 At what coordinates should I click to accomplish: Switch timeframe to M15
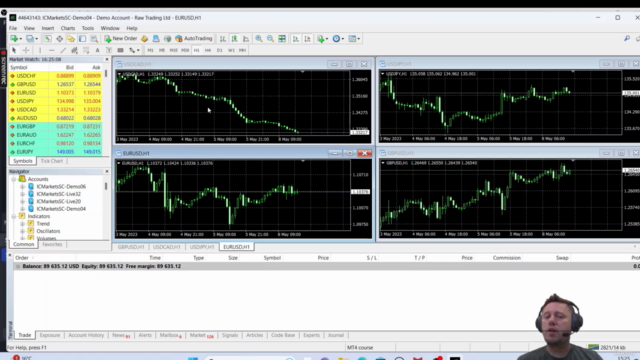click(173, 50)
